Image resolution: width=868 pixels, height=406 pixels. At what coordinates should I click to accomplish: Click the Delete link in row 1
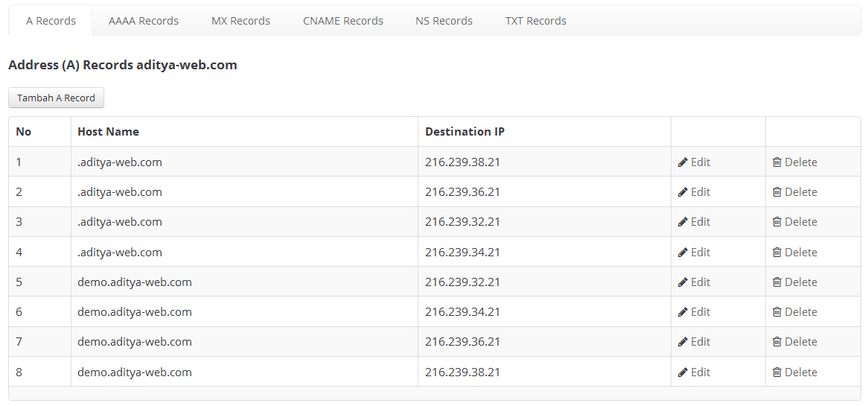point(800,162)
